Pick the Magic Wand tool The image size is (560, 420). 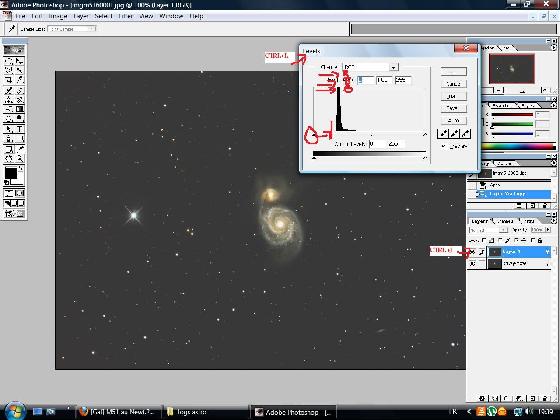pyautogui.click(x=20, y=70)
